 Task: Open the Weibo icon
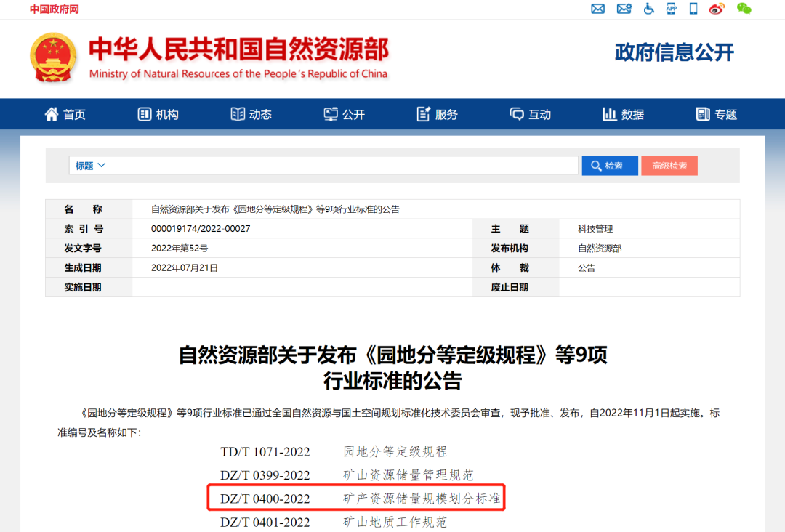[717, 9]
